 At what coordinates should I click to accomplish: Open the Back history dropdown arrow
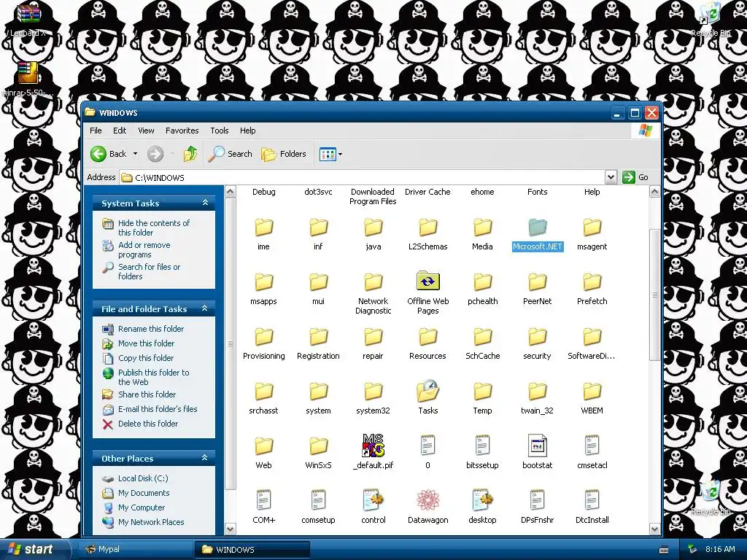point(135,154)
